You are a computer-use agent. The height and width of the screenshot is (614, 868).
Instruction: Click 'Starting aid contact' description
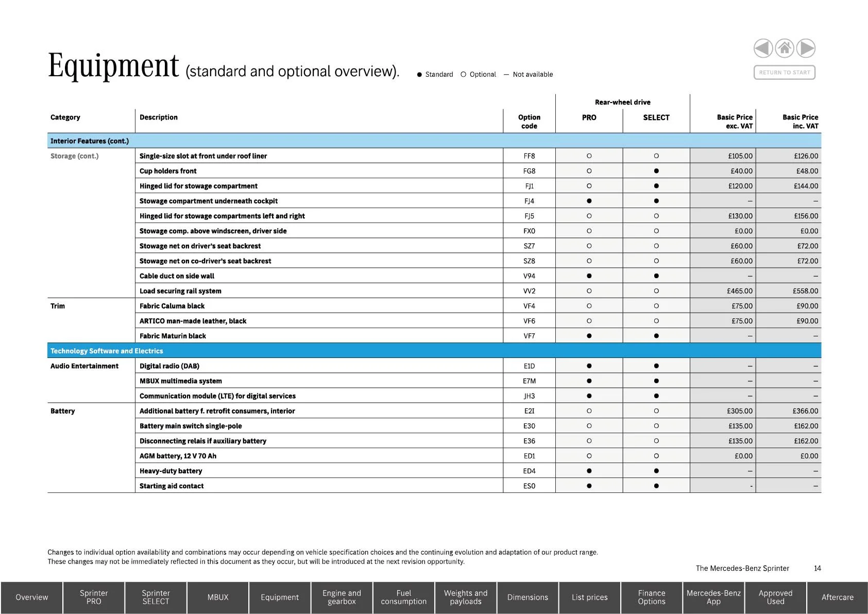click(172, 486)
